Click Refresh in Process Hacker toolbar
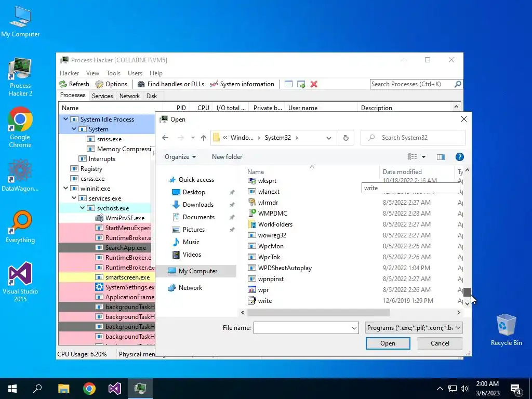 (74, 84)
